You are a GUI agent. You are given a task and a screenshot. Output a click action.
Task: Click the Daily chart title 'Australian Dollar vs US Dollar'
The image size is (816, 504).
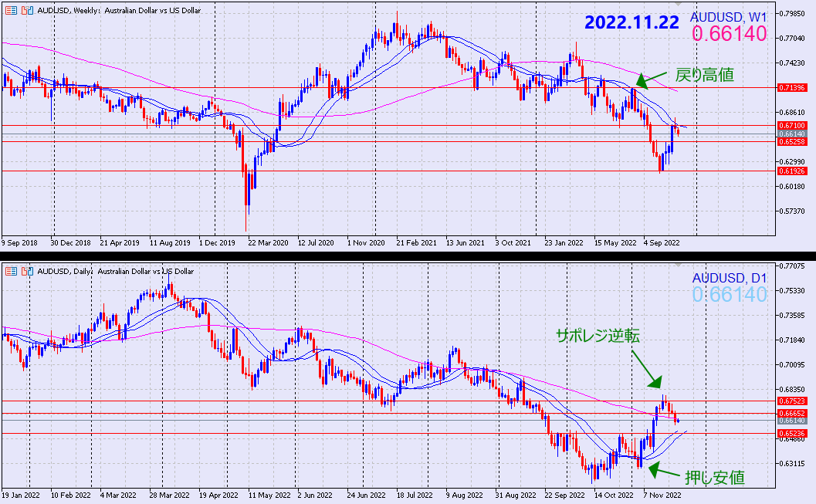146,272
